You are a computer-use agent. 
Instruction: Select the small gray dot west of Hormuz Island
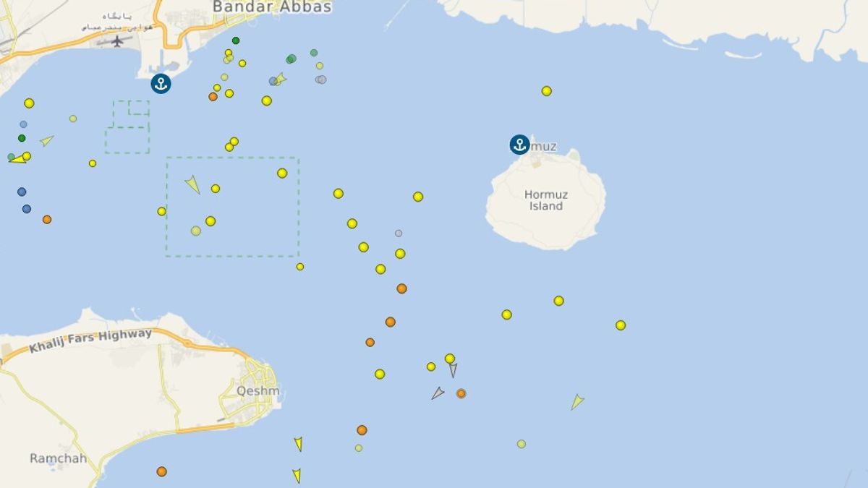[399, 234]
